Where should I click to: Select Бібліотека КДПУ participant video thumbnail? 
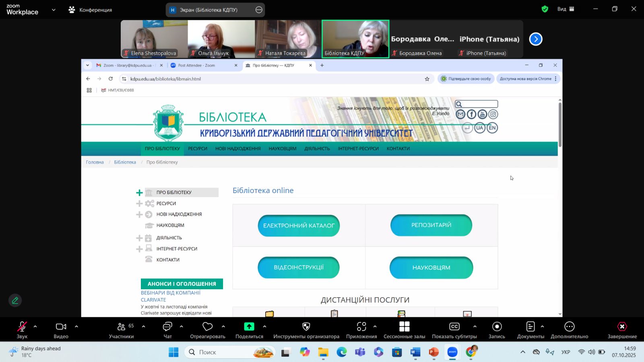coord(355,39)
